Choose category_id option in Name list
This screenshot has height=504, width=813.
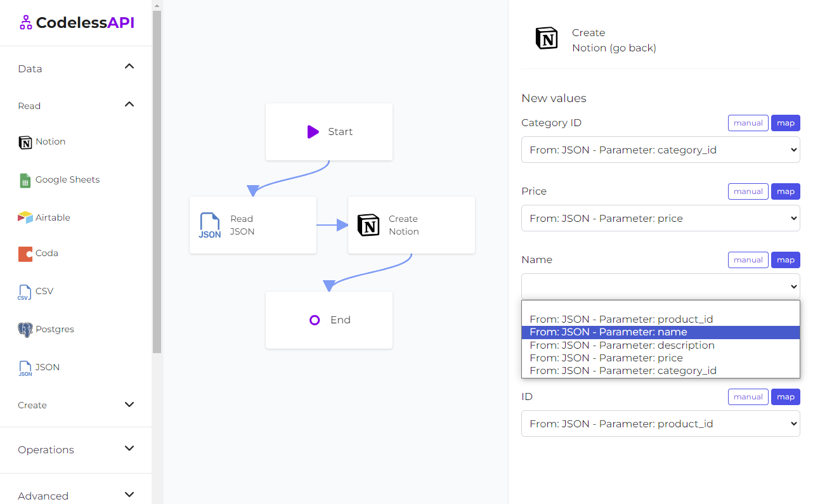[x=661, y=371]
